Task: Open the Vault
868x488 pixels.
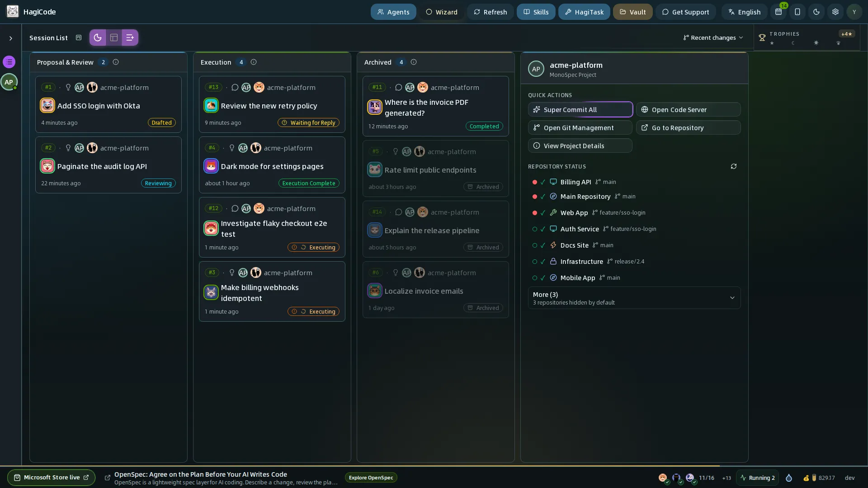Action: [x=632, y=12]
